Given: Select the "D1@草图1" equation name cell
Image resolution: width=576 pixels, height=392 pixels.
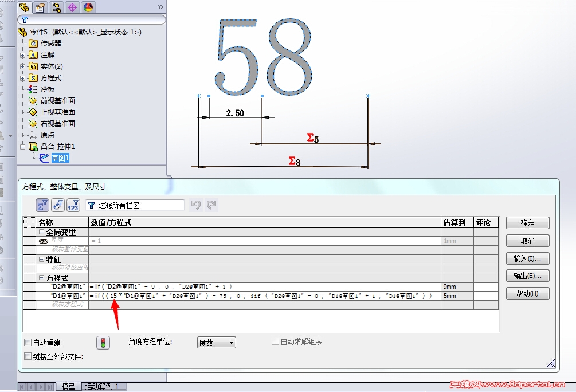Looking at the screenshot, I should click(62, 296).
